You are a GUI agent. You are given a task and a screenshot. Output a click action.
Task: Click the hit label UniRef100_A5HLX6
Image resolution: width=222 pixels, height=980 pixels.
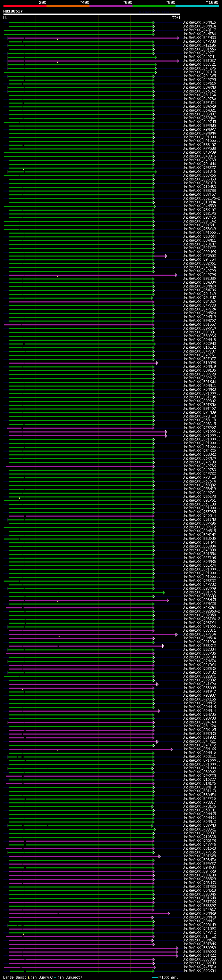tap(199, 749)
